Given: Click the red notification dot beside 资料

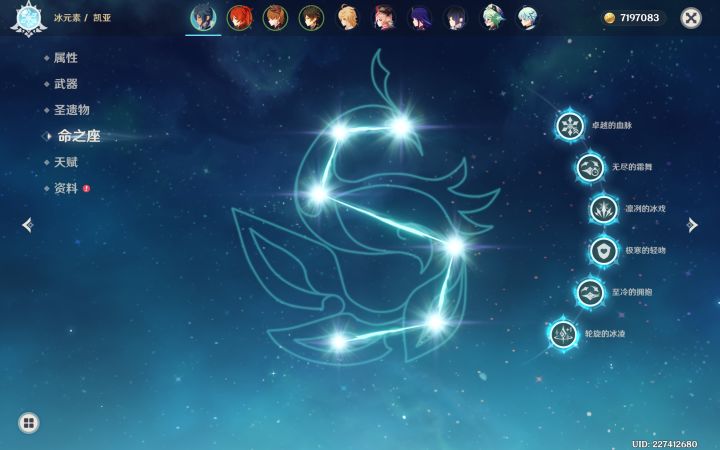Looking at the screenshot, I should [86, 189].
